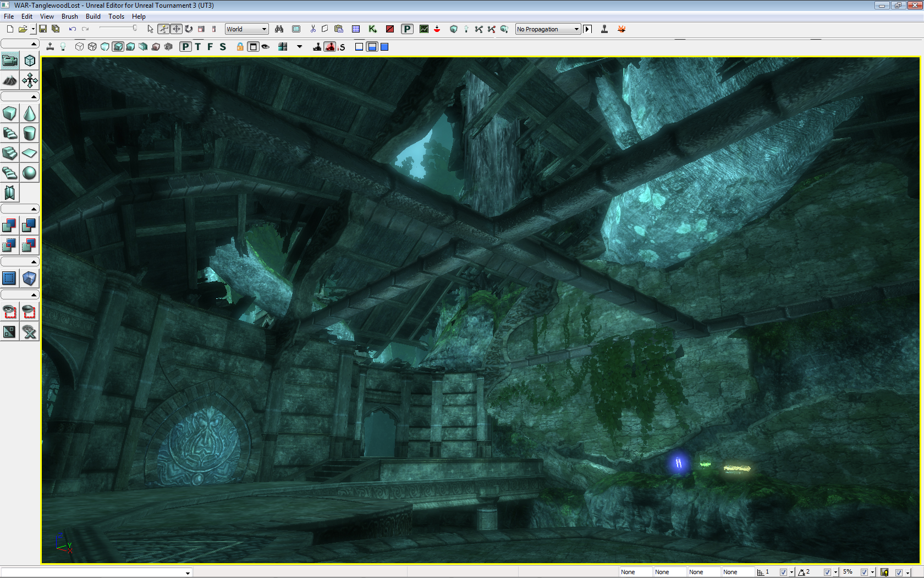Click the Save All levels icon
This screenshot has height=578, width=924.
point(56,29)
